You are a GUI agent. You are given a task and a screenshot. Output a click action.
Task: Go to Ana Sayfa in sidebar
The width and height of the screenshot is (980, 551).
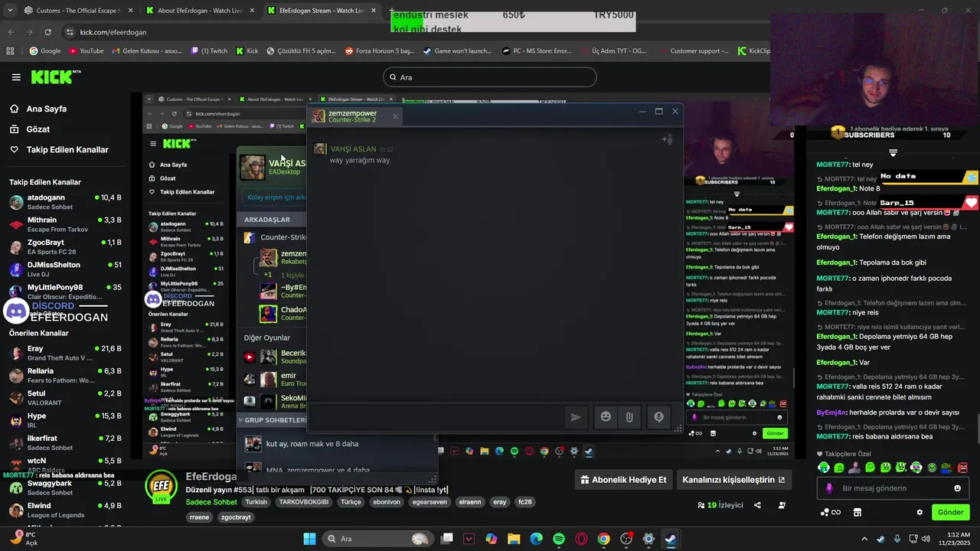(x=46, y=109)
